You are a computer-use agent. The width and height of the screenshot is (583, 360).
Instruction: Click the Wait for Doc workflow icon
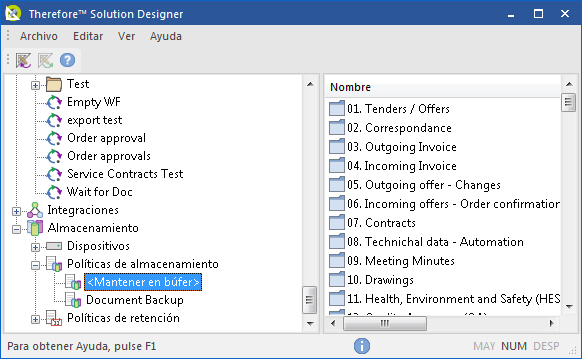click(x=54, y=192)
